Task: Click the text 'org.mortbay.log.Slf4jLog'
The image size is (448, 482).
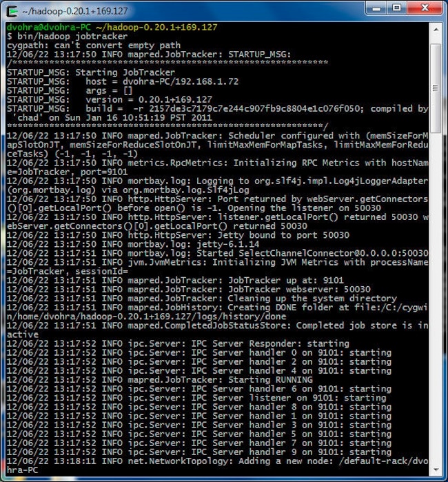Action: (x=185, y=190)
